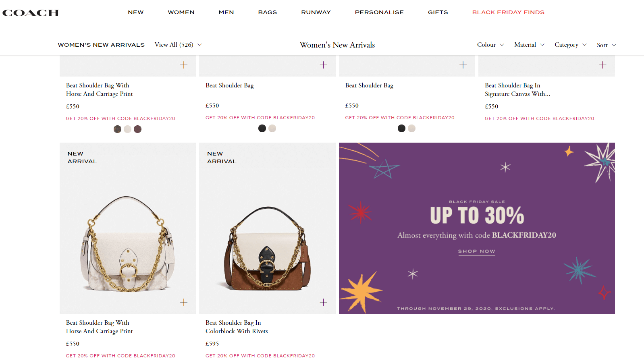Open second product titled Beat Shoulder Bag

coord(230,85)
